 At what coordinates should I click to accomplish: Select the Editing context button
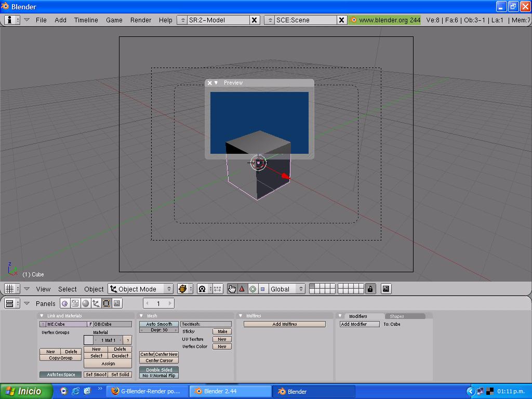pos(107,303)
